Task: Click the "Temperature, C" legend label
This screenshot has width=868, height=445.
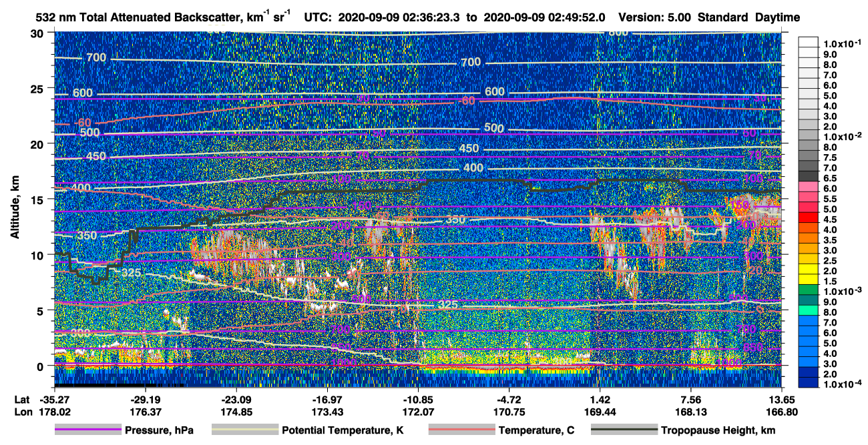Action: [537, 430]
